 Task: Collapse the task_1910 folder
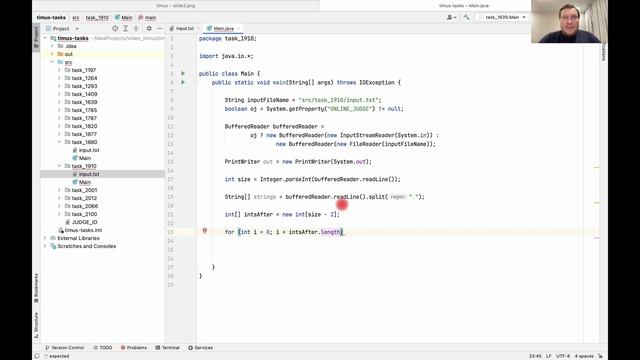tap(60, 166)
